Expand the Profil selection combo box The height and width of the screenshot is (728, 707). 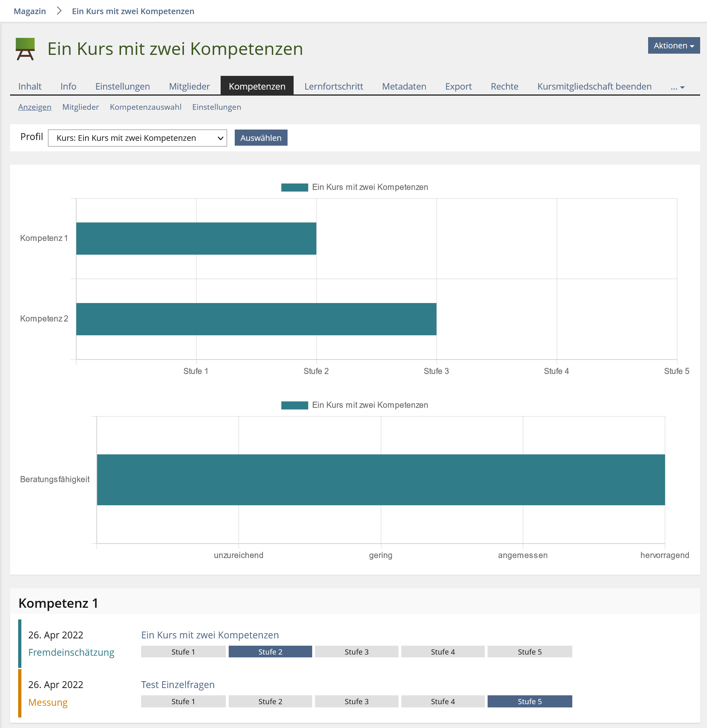click(137, 138)
